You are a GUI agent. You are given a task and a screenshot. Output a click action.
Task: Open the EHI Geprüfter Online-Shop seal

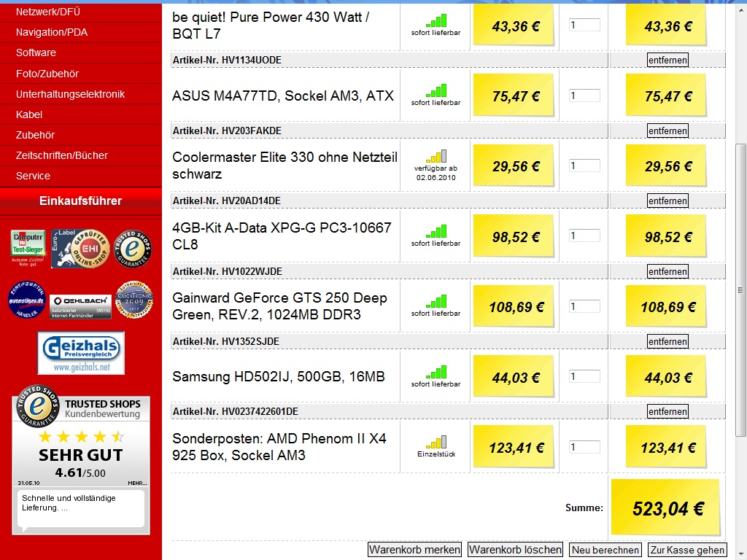tap(80, 248)
